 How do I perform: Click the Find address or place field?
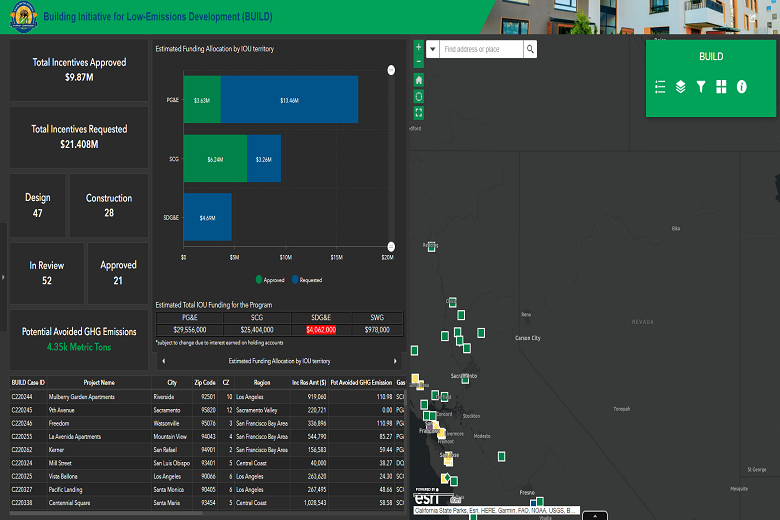point(482,49)
